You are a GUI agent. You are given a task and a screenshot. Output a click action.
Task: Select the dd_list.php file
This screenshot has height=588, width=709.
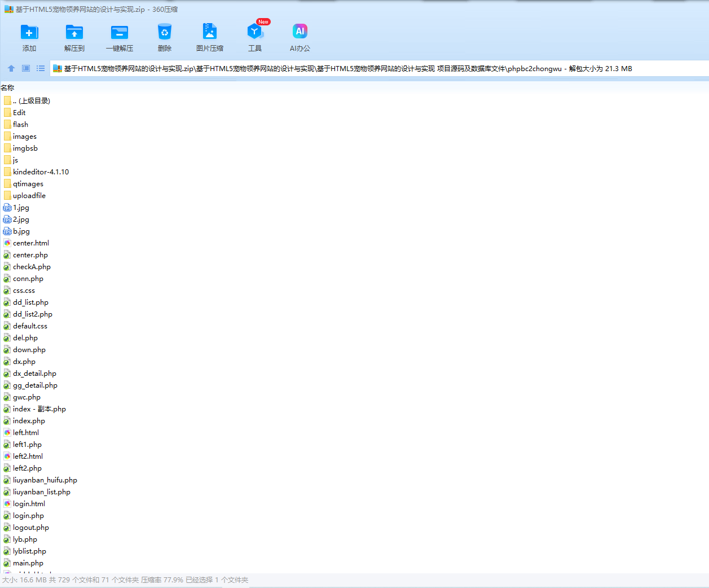click(26, 302)
